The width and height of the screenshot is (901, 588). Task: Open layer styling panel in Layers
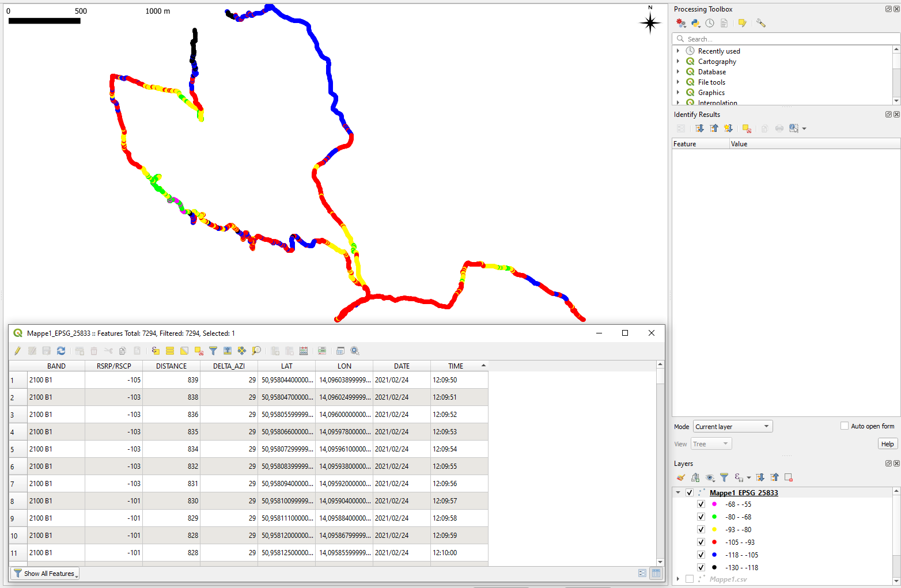(681, 477)
